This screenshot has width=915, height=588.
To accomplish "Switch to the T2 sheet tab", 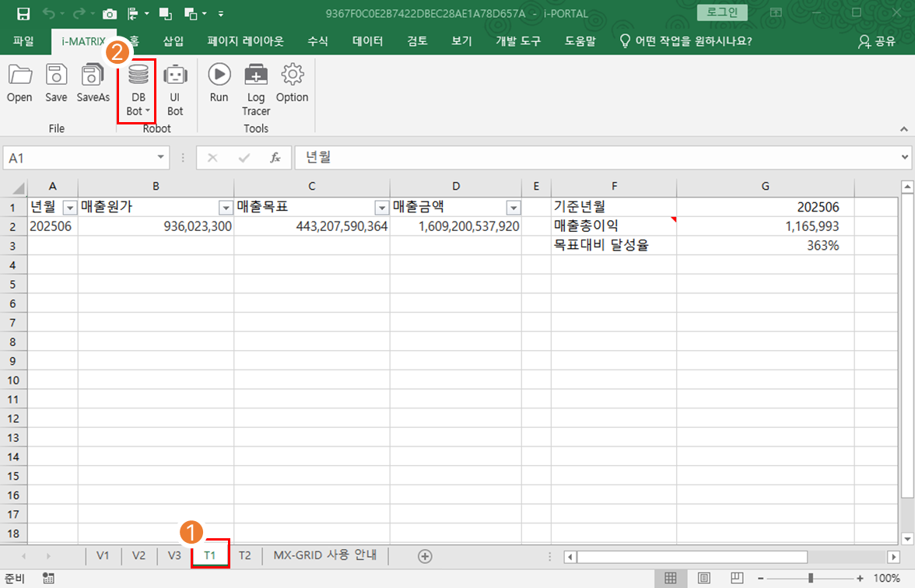I will click(244, 555).
